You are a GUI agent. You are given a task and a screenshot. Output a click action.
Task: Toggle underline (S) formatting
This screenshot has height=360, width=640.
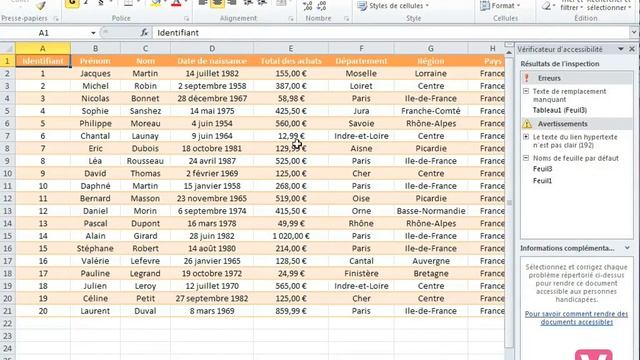coord(101,3)
